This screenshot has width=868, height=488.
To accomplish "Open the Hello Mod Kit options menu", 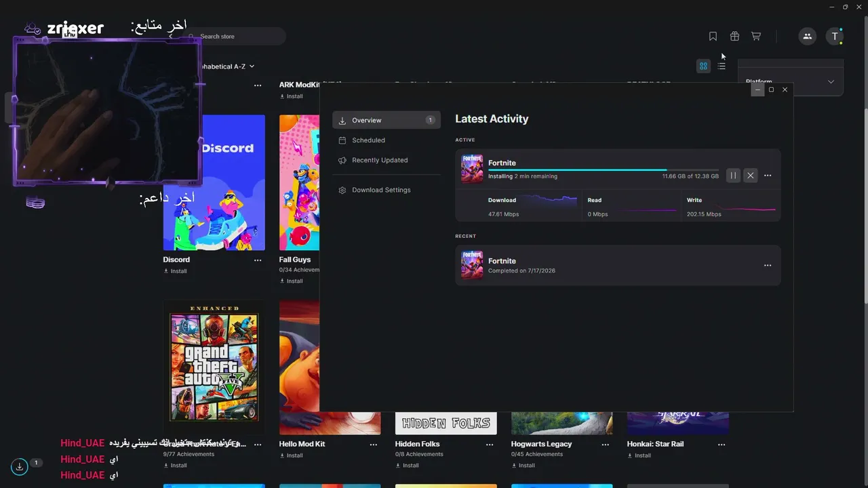I will point(374,445).
